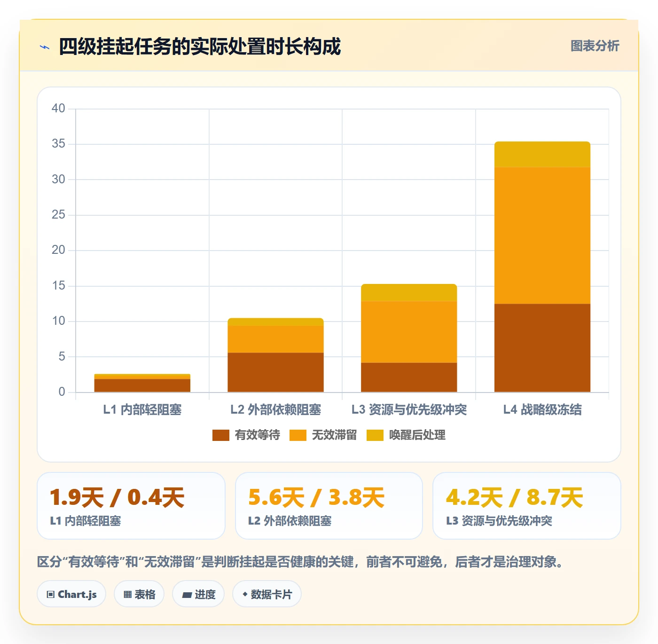
Task: Toggle the 无效滞留 legend color swatch
Action: coord(298,435)
